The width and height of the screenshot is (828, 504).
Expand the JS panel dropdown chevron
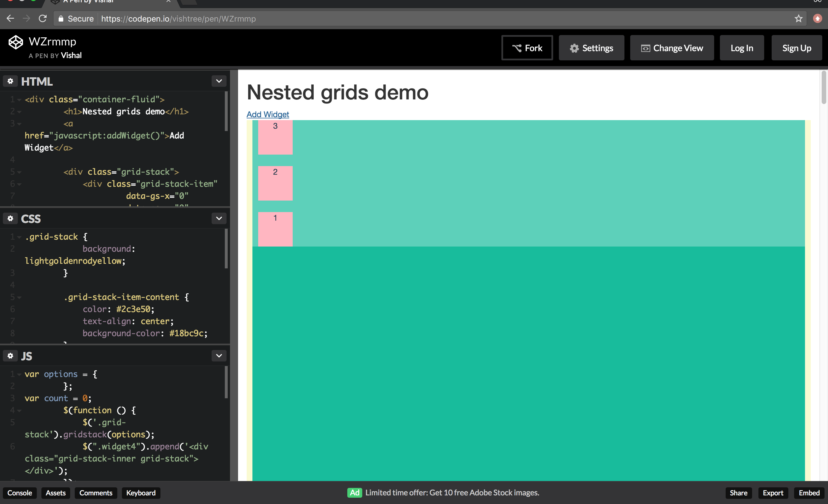point(219,355)
